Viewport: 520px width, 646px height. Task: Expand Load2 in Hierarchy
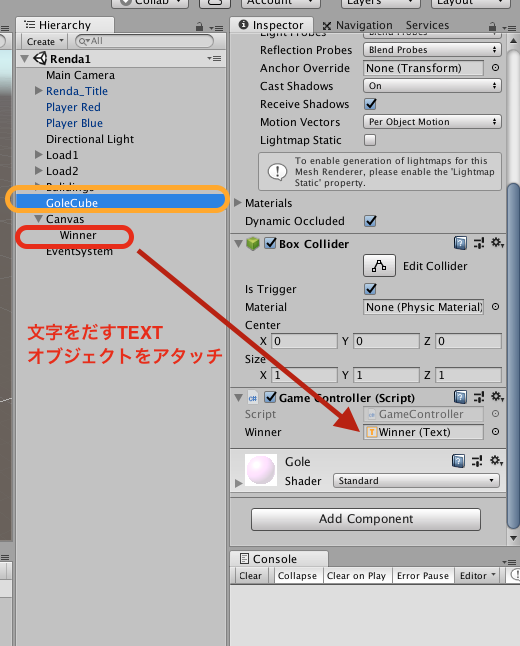click(x=38, y=171)
